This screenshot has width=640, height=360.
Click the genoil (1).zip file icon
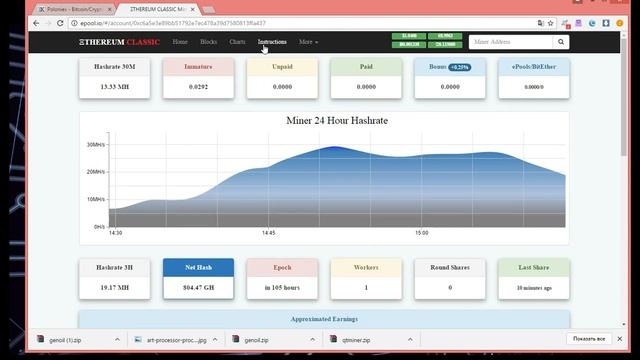(40, 339)
